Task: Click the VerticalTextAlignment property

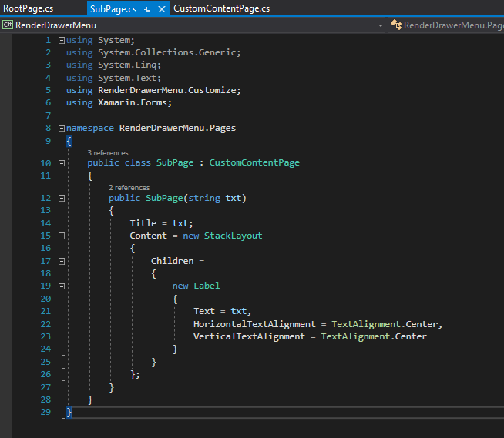Action: [x=249, y=336]
